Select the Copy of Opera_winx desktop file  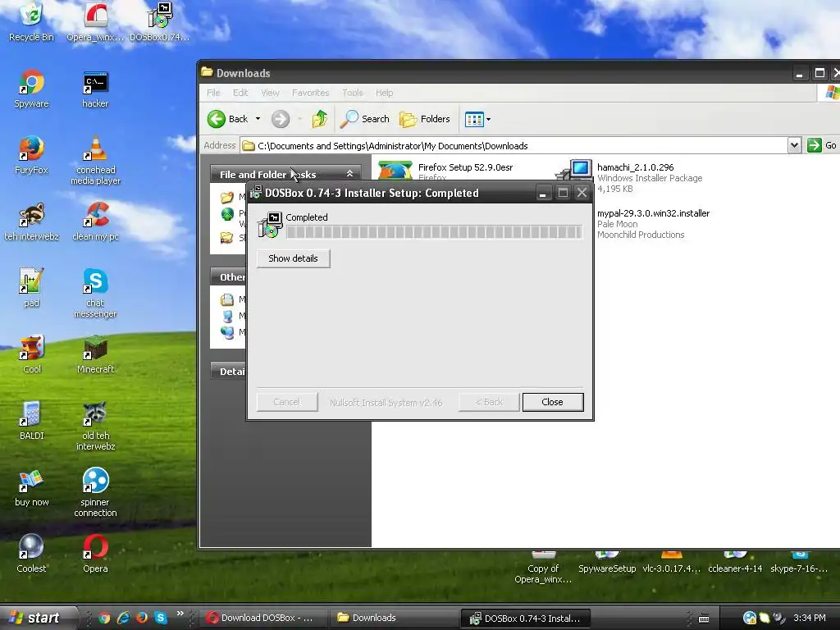pyautogui.click(x=543, y=568)
